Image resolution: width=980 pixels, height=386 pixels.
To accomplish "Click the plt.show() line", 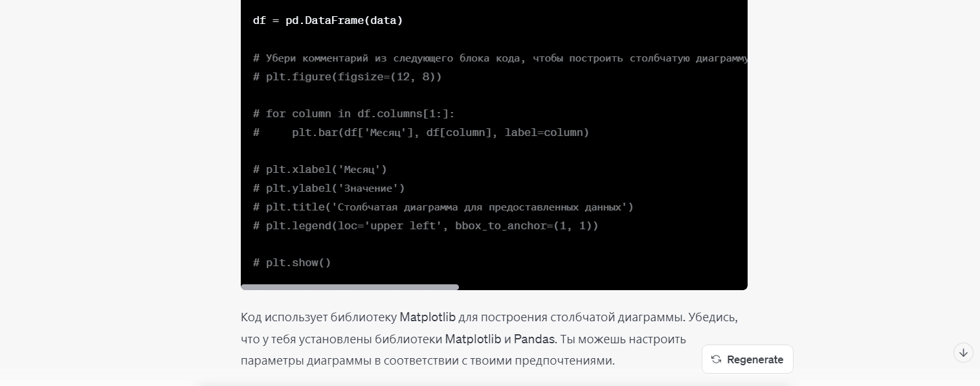I will point(292,263).
